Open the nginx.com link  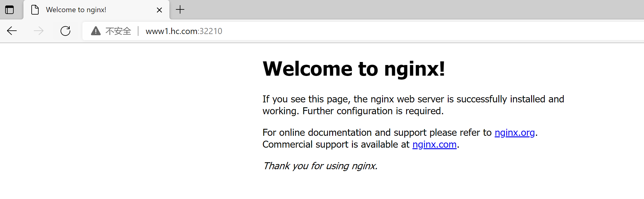click(434, 145)
